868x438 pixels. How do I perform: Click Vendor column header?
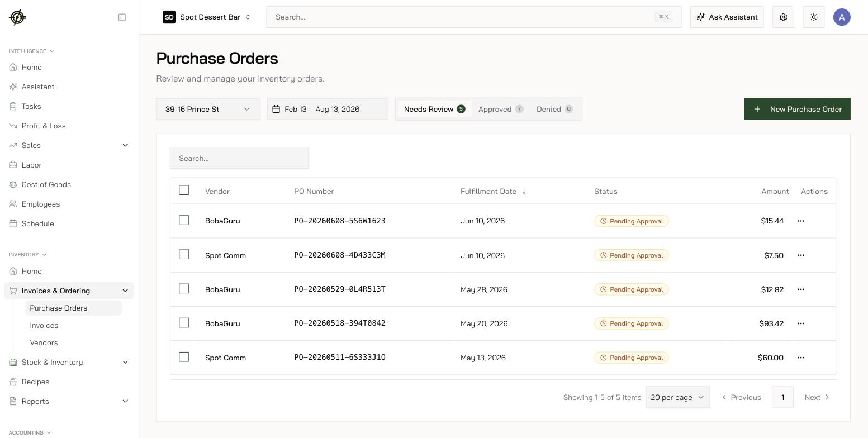(217, 191)
